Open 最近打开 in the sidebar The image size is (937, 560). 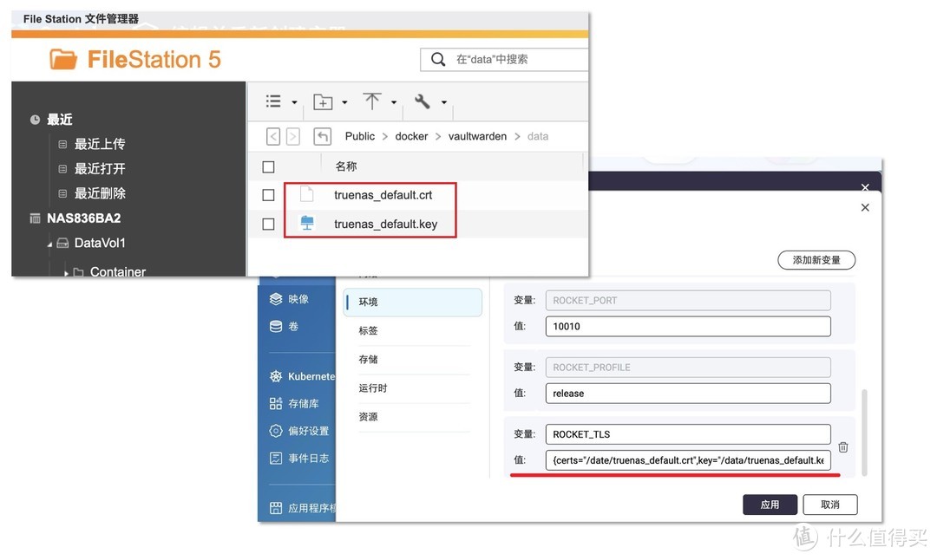pyautogui.click(x=99, y=169)
